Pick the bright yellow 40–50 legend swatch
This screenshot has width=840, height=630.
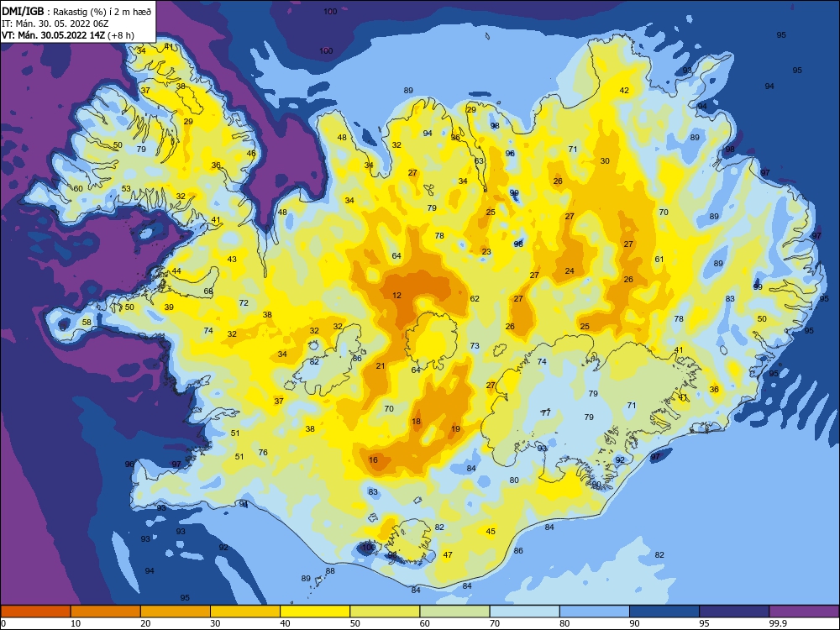[315, 612]
